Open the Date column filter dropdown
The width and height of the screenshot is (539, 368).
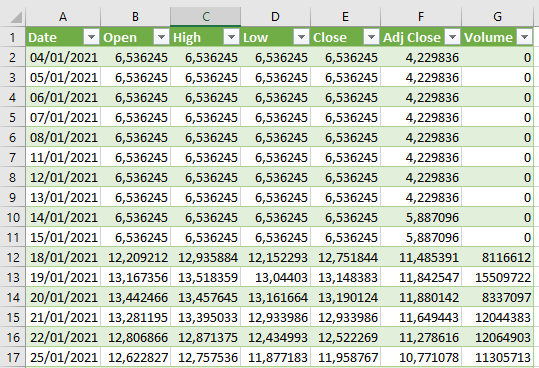[x=91, y=37]
